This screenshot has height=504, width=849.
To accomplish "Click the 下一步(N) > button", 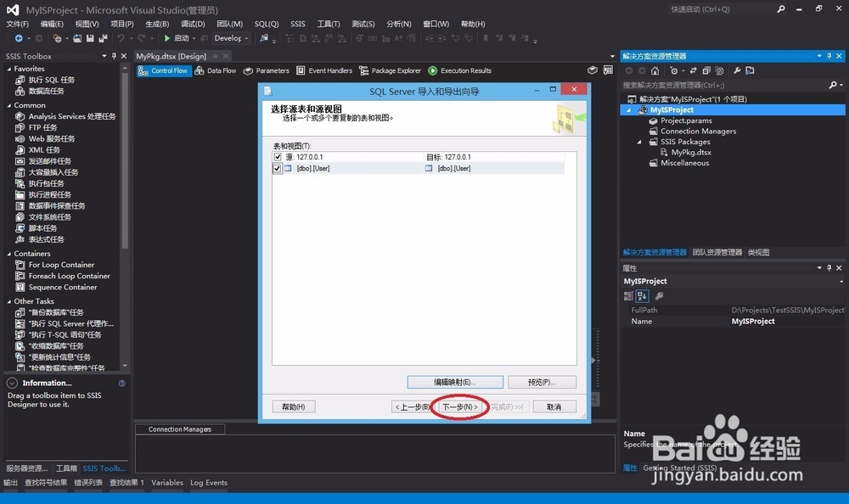I will pyautogui.click(x=459, y=407).
